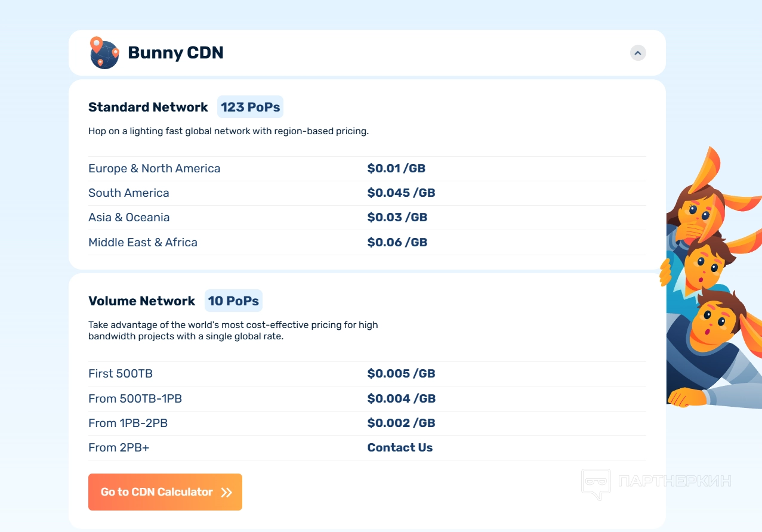Click the Bunny CDN globe icon
The width and height of the screenshot is (762, 532).
pyautogui.click(x=104, y=53)
